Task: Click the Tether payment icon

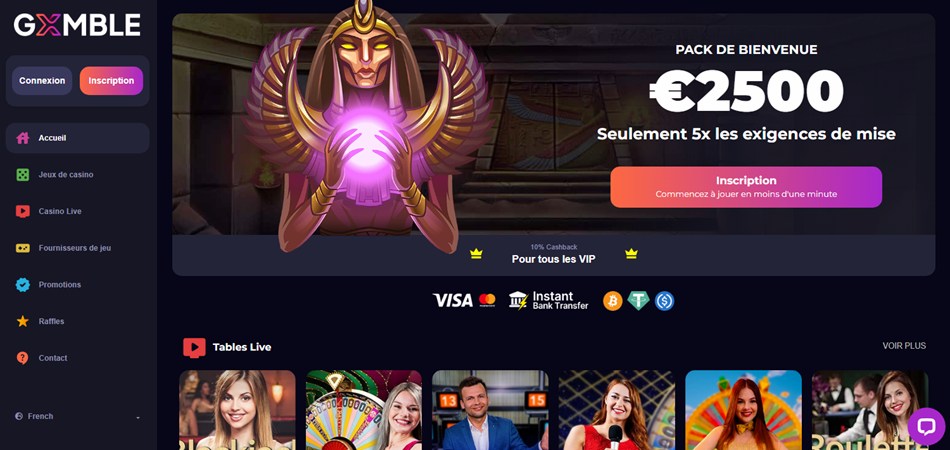Action: tap(639, 301)
